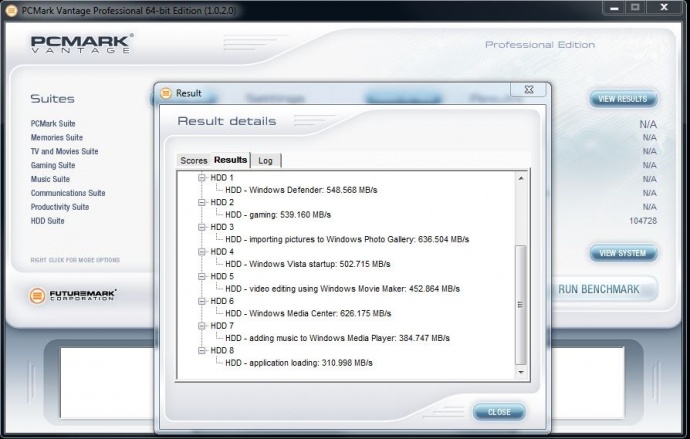This screenshot has height=439, width=690.
Task: Select TV and Movies Suite
Action: tap(64, 151)
